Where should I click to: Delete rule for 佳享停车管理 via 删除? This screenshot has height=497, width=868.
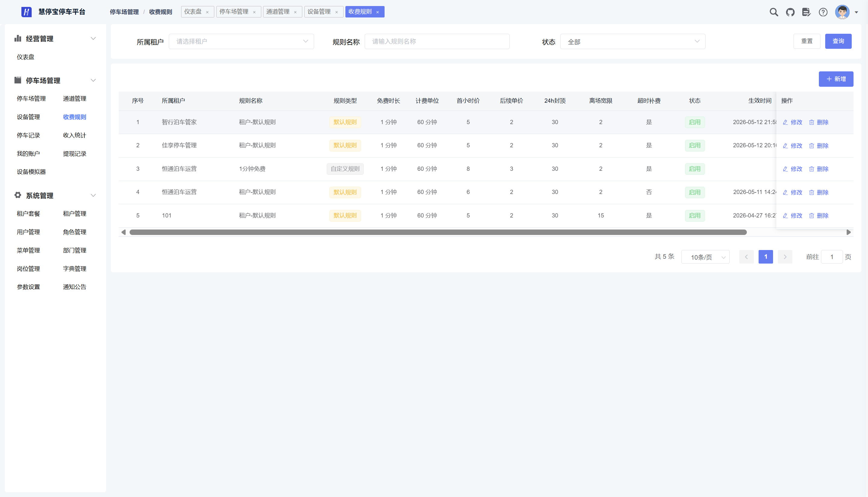(x=819, y=146)
